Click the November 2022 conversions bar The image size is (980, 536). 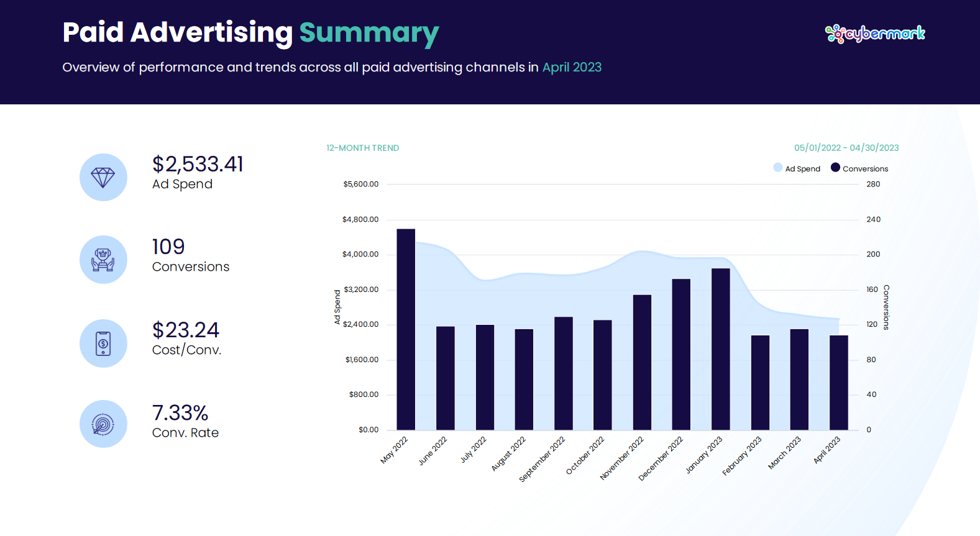642,363
